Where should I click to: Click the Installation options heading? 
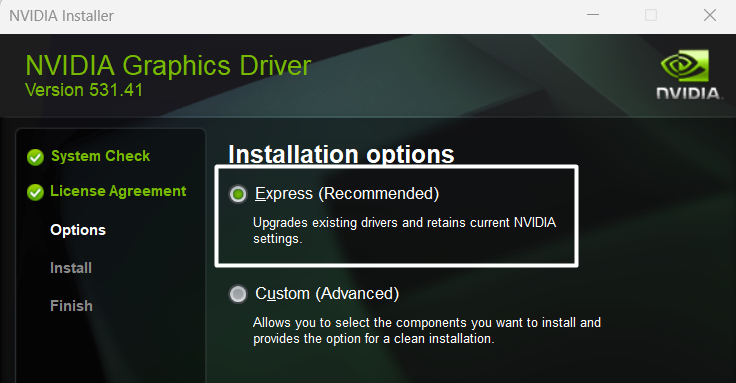click(341, 154)
